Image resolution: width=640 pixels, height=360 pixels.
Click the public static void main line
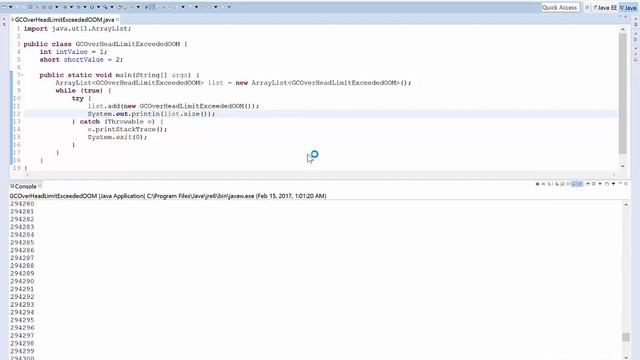click(119, 75)
